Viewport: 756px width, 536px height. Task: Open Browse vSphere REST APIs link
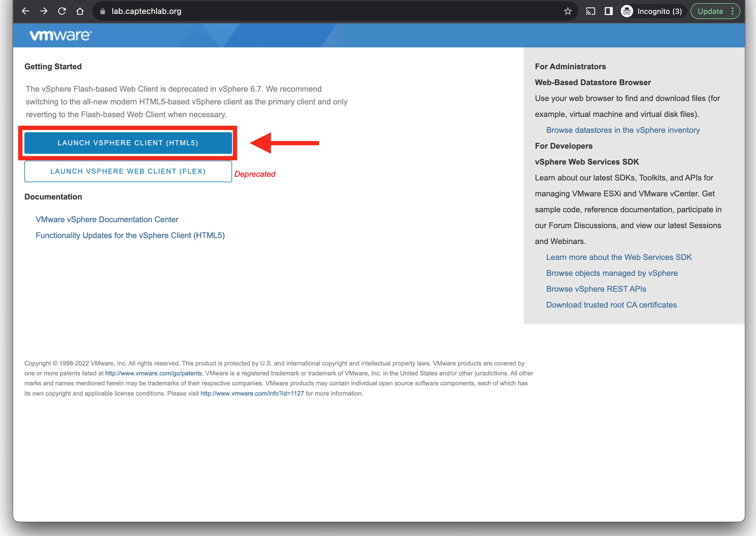596,289
